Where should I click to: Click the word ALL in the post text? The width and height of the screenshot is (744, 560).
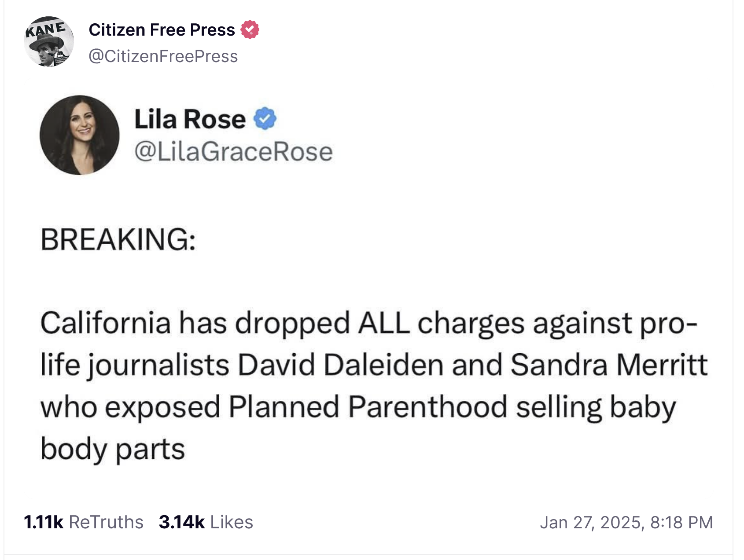click(383, 323)
